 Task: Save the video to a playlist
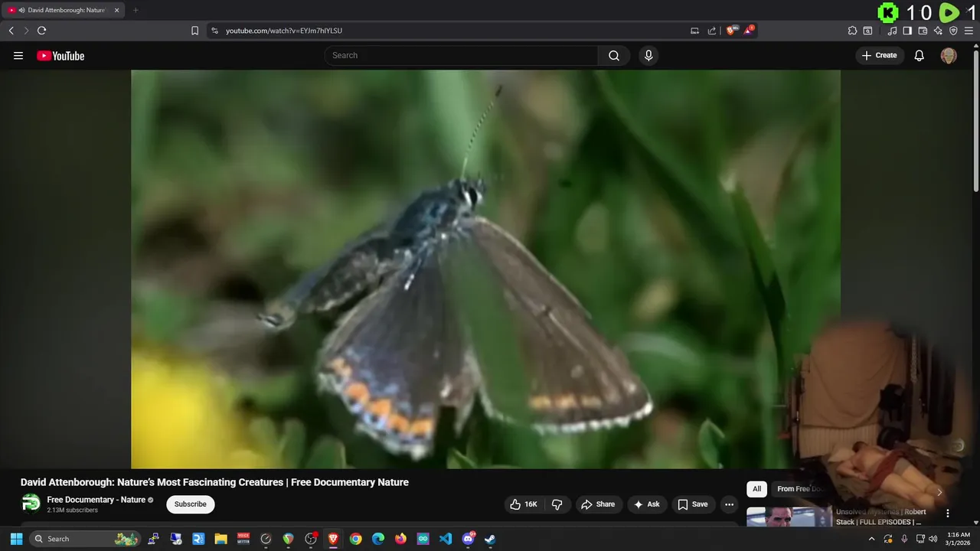click(692, 504)
